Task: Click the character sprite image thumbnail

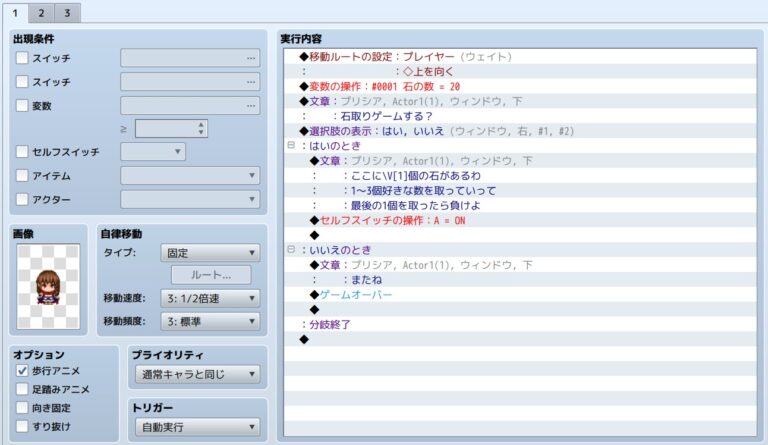Action: [48, 285]
